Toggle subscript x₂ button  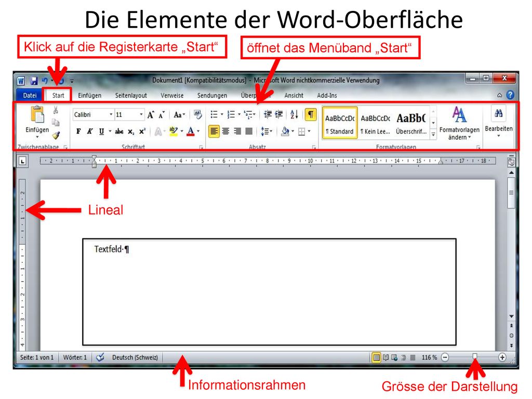pos(131,131)
